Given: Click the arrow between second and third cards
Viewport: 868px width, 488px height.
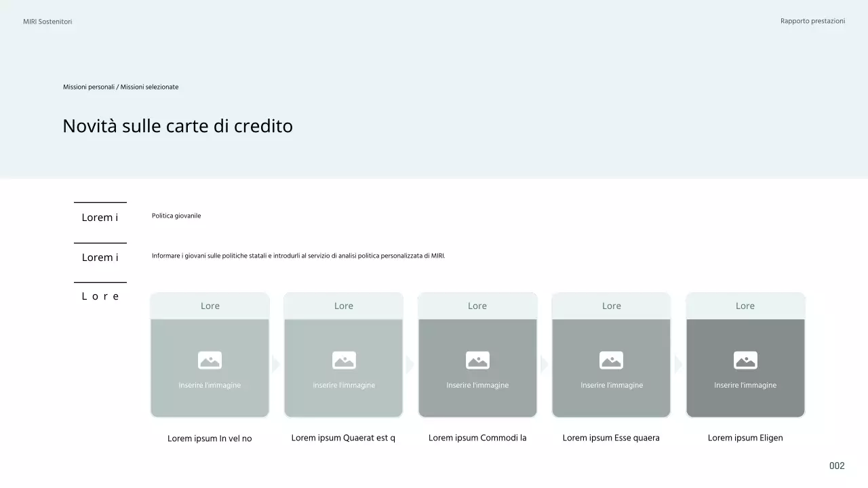Looking at the screenshot, I should tap(409, 364).
